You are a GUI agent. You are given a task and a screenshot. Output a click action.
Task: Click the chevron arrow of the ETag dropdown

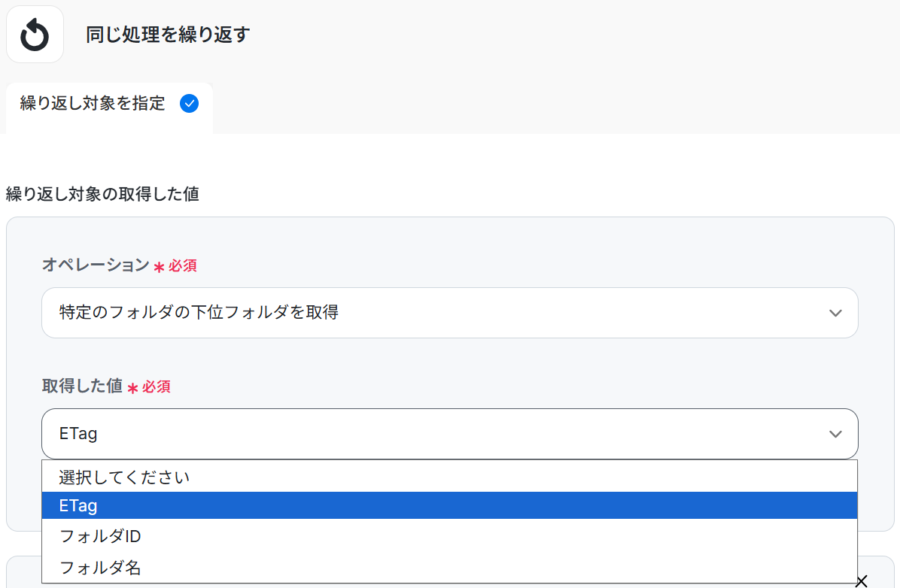(x=835, y=434)
